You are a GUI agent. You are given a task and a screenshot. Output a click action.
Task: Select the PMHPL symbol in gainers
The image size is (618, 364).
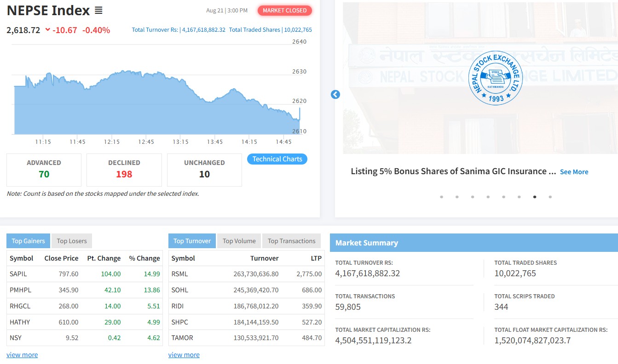coord(21,290)
